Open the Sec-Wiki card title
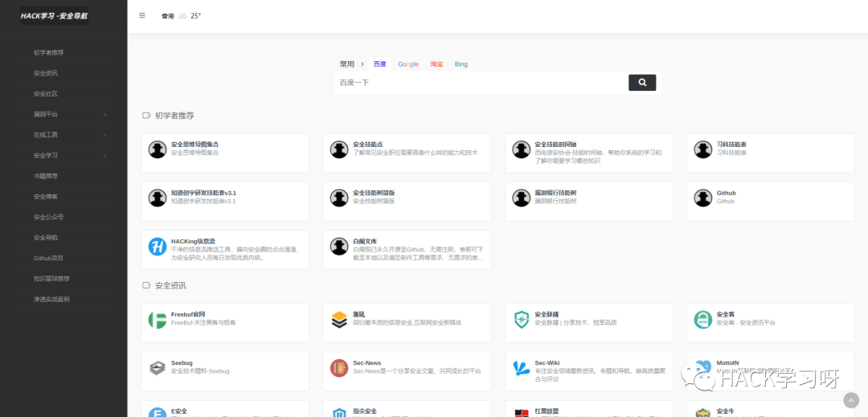 pyautogui.click(x=547, y=363)
